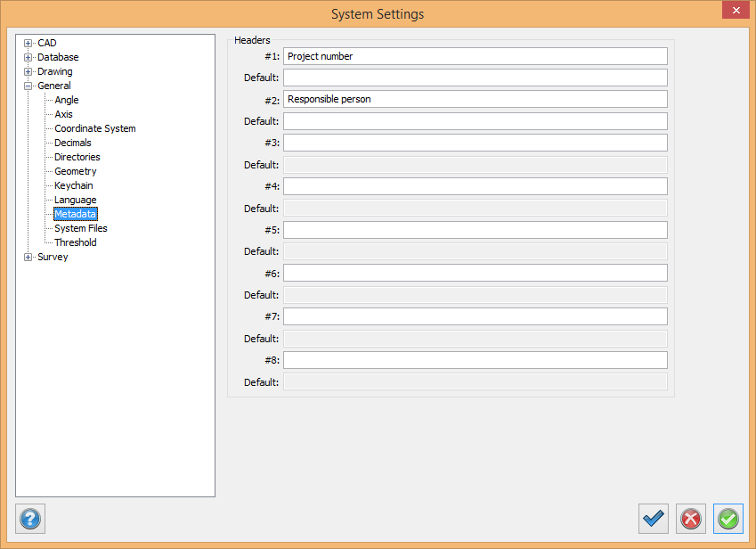Expand the Drawing tree node
Viewport: 756px width, 549px height.
[x=28, y=71]
